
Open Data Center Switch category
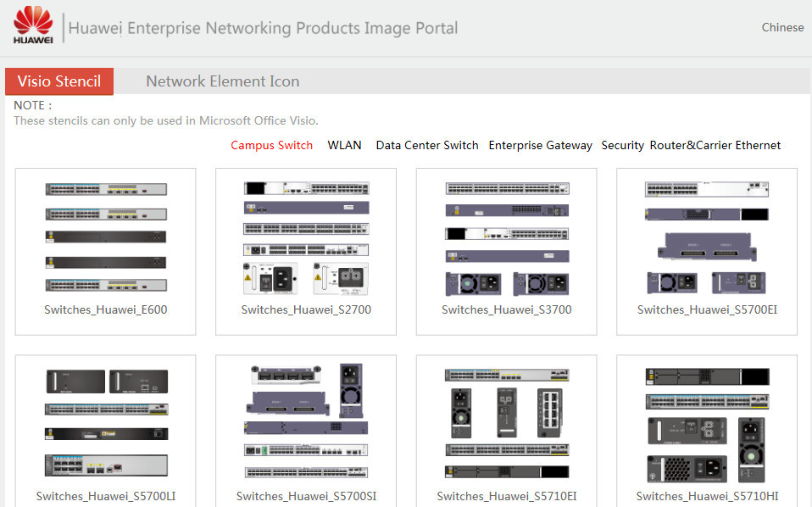[427, 146]
